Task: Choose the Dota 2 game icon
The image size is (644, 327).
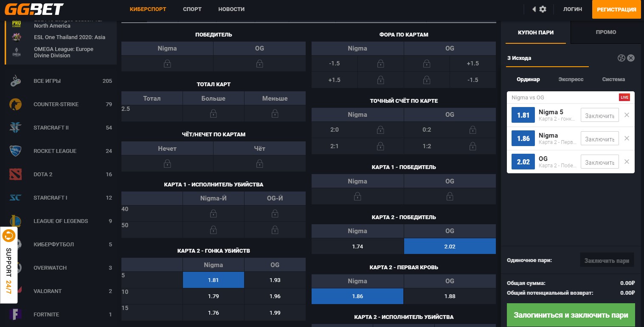Action: tap(16, 174)
